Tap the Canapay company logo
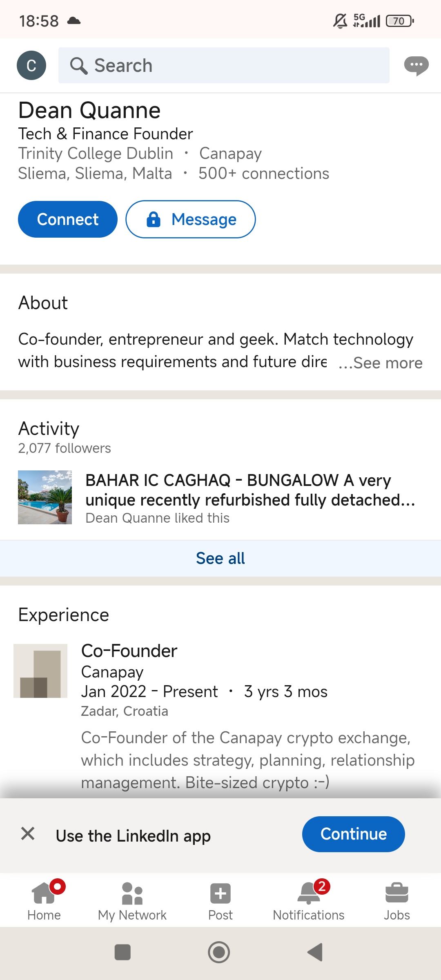 pyautogui.click(x=40, y=671)
